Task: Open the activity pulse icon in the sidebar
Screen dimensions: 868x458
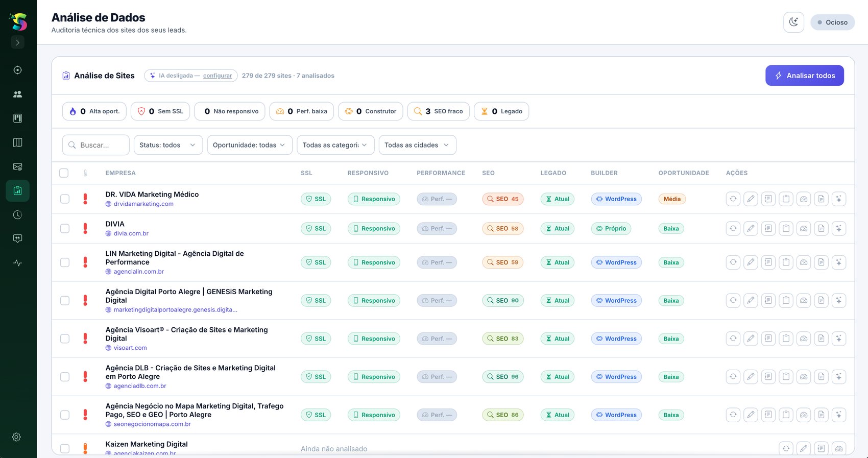Action: point(17,263)
